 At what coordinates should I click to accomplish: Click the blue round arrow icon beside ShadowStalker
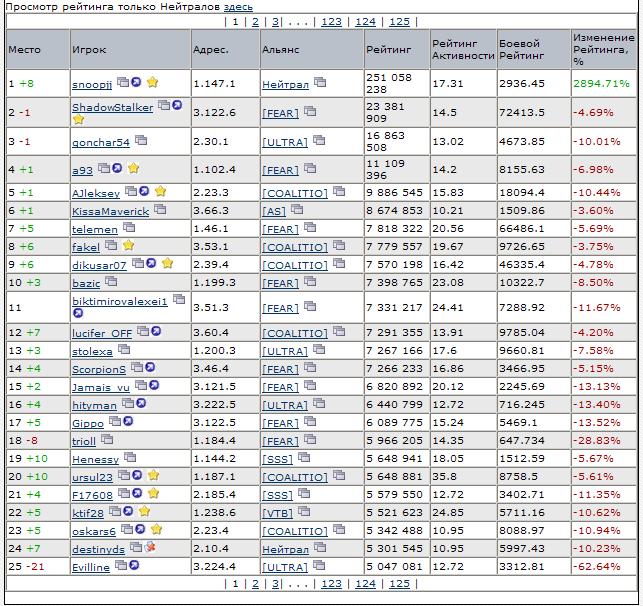(177, 104)
